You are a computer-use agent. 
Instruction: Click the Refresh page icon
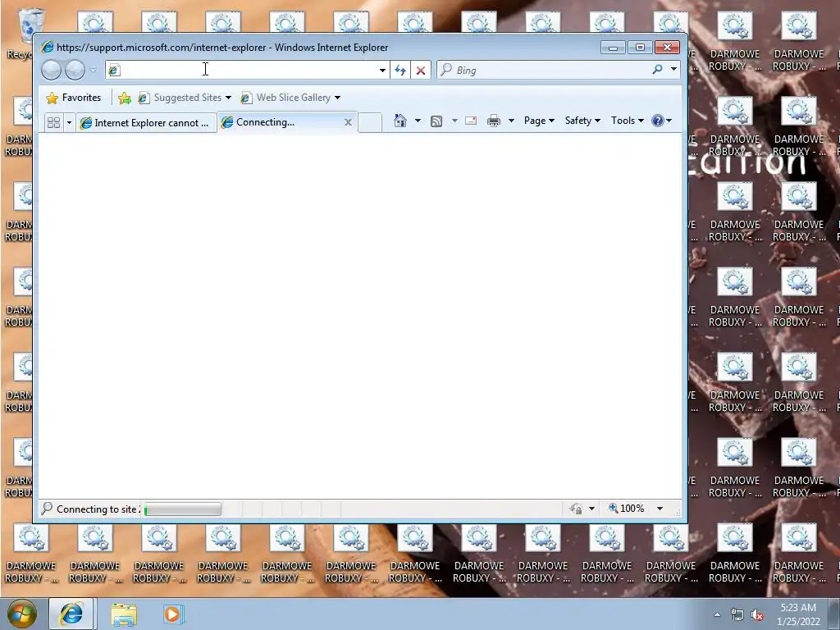coord(400,71)
